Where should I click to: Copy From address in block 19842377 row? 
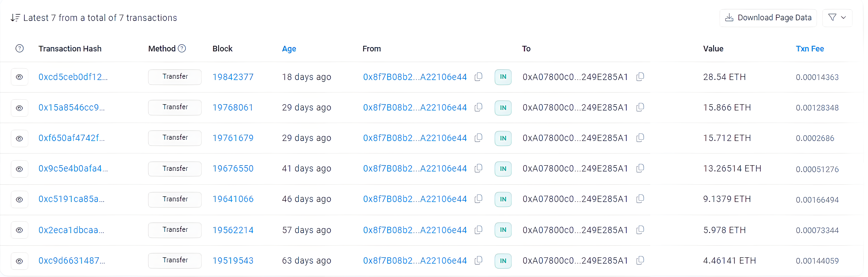(478, 77)
